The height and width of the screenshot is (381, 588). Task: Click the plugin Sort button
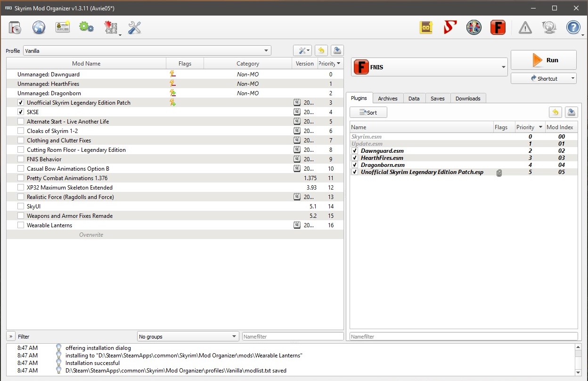368,112
